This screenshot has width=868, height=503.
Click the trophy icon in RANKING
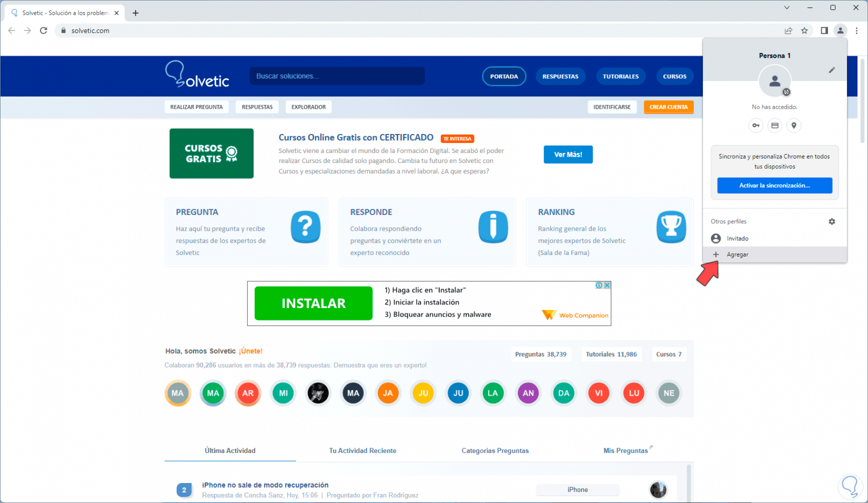click(671, 227)
